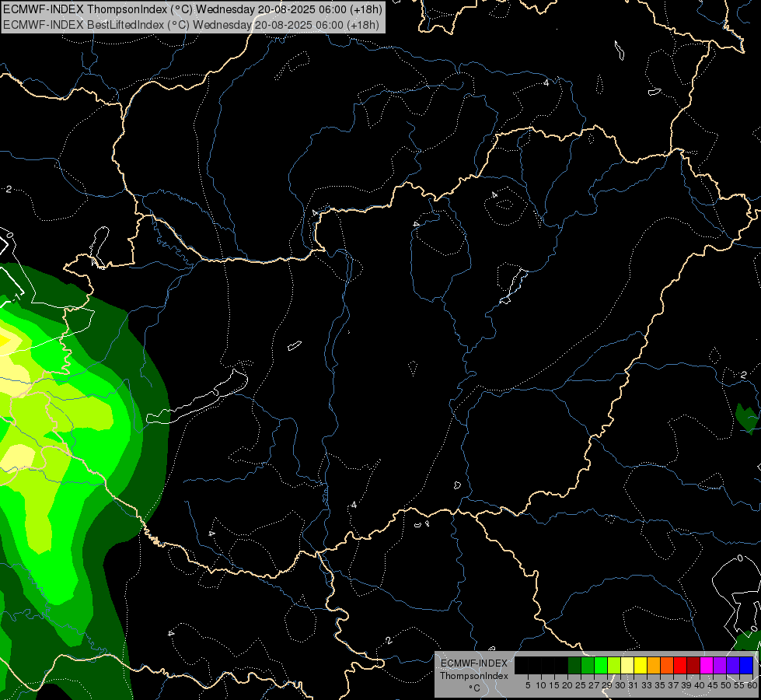The image size is (761, 700).
Task: Click the legend scale value 50
Action: click(x=725, y=685)
